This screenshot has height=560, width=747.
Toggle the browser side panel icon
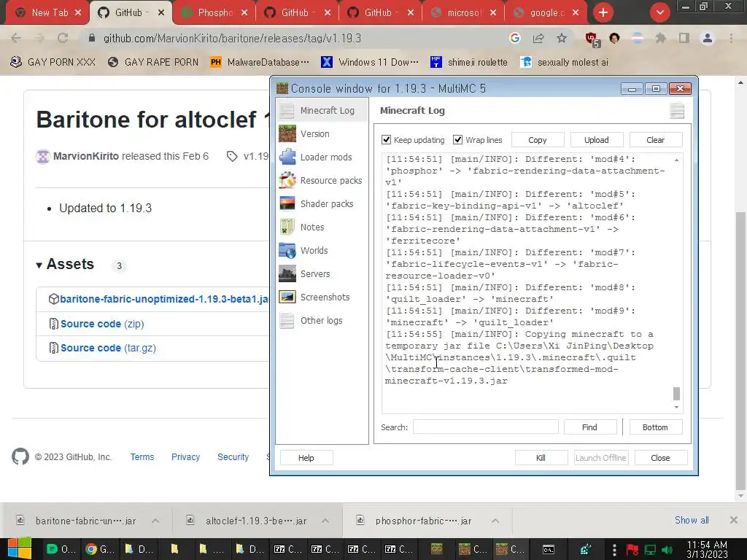tap(684, 38)
